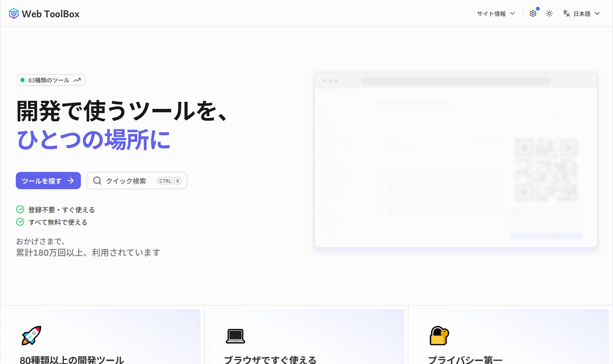Toggle the sun light/dark theme icon
613x364 pixels.
pos(549,13)
